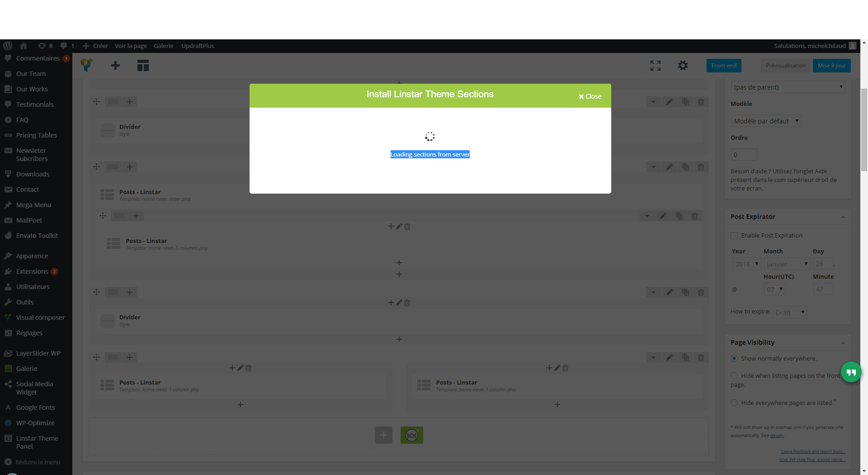
Task: Open Modèle par défaut template dropdown
Action: [766, 121]
